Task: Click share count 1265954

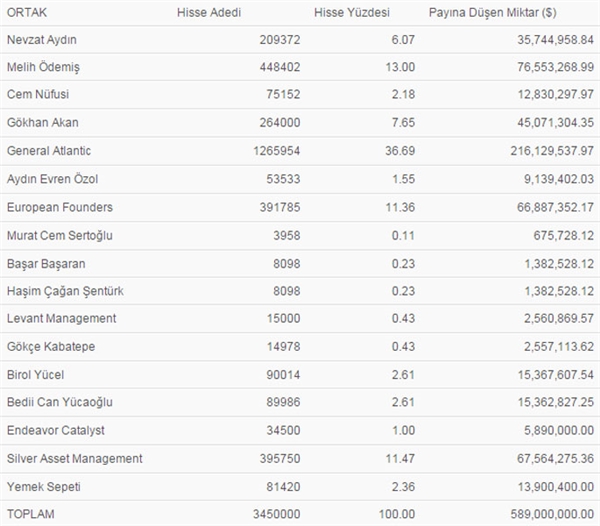Action: coord(275,151)
